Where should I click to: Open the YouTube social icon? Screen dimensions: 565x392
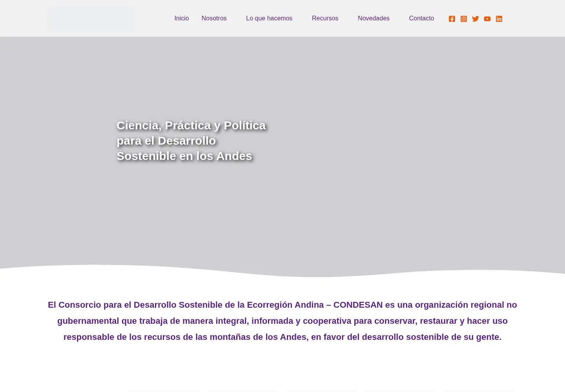click(x=487, y=19)
